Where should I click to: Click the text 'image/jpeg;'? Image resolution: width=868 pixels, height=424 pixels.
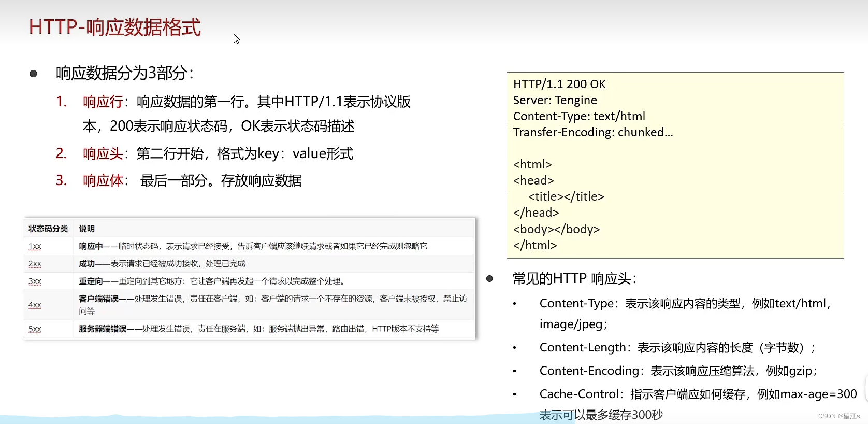pyautogui.click(x=573, y=324)
